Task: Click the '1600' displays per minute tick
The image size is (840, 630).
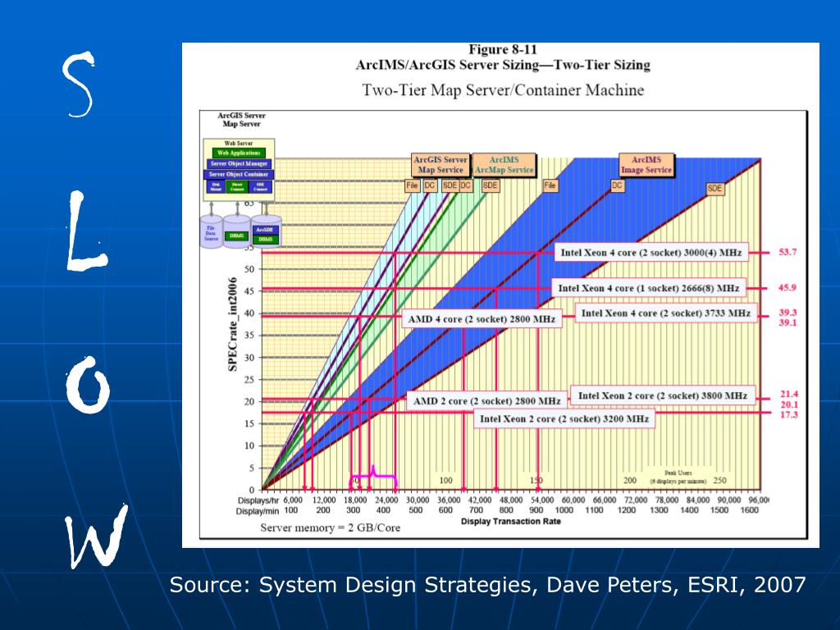Action: coord(749,510)
